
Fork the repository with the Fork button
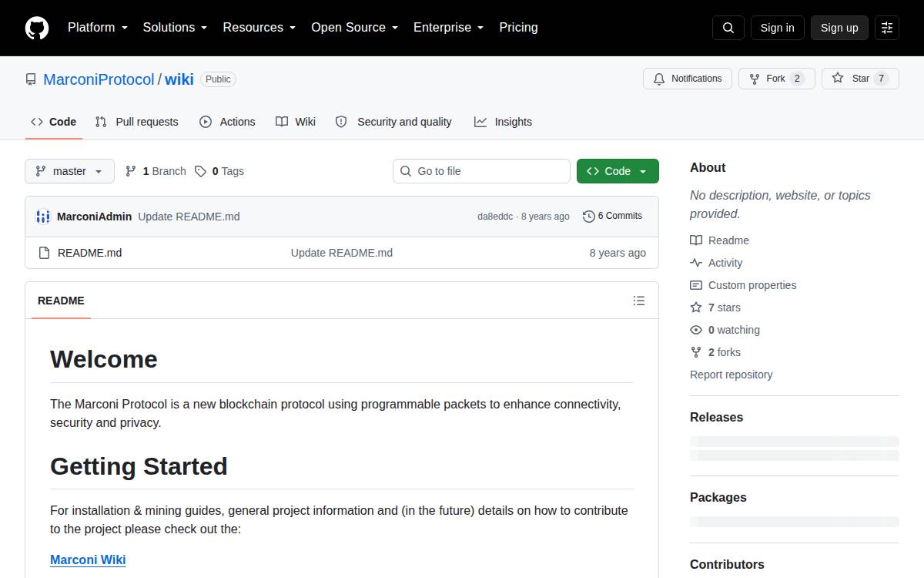point(777,79)
